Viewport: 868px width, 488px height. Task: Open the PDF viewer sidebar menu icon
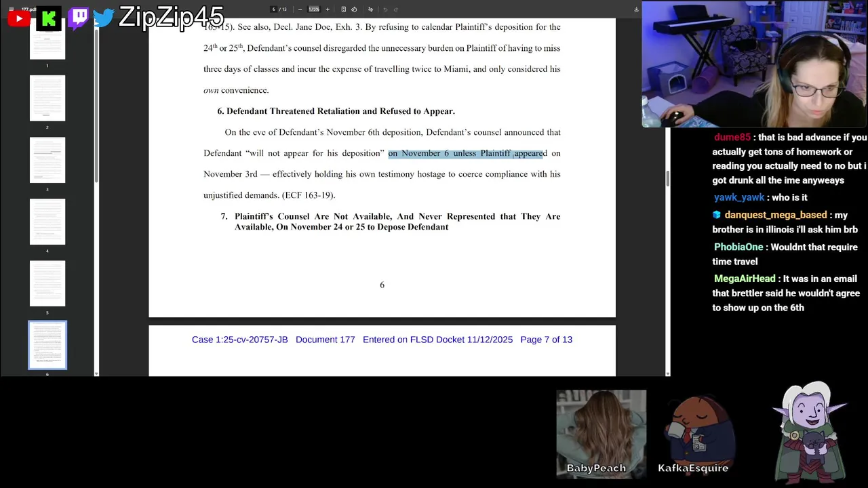click(11, 9)
